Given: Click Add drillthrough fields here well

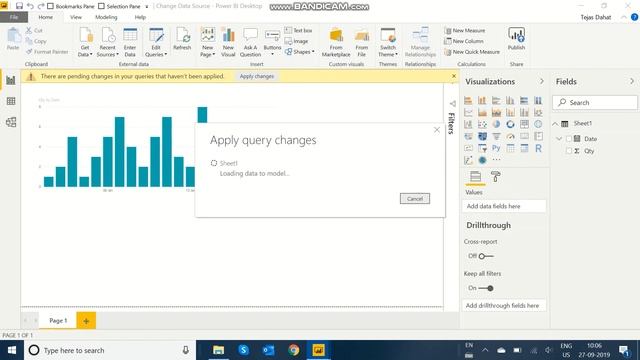Looking at the screenshot, I should pyautogui.click(x=504, y=305).
